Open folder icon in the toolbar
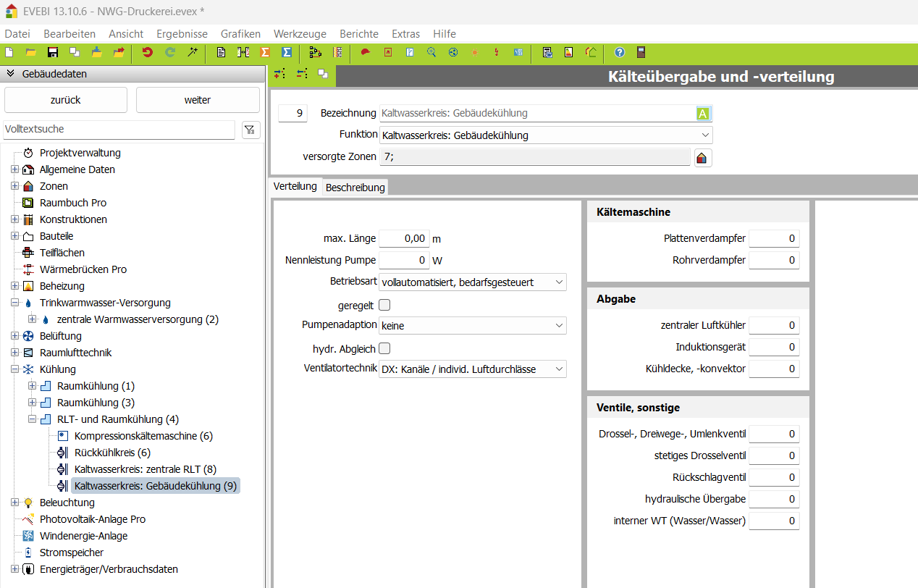Image resolution: width=918 pixels, height=588 pixels. pos(31,52)
